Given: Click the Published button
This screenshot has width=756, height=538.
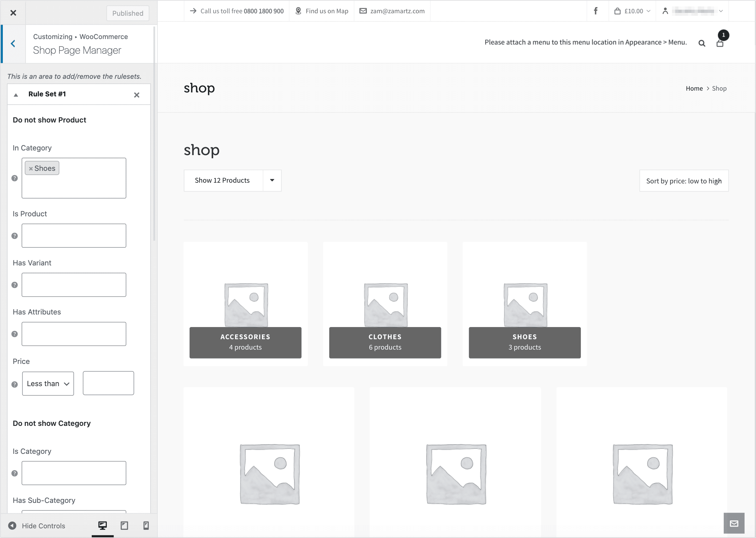Looking at the screenshot, I should (128, 13).
